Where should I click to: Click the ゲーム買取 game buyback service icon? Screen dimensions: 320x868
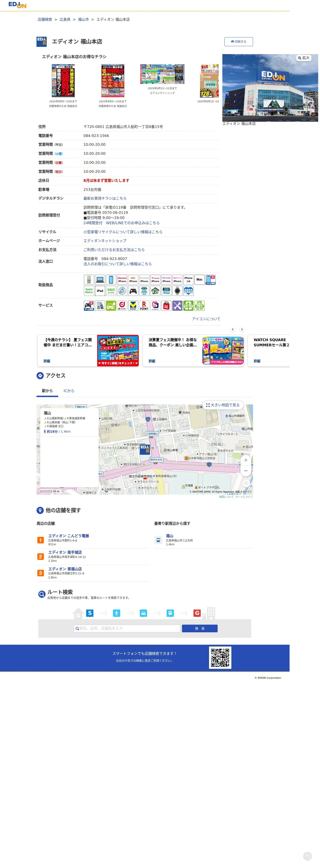(x=89, y=306)
